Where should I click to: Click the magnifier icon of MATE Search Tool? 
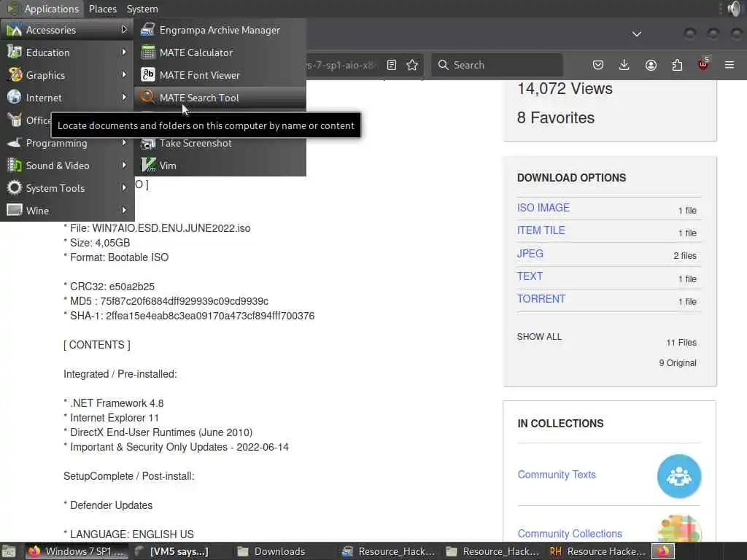tap(147, 97)
